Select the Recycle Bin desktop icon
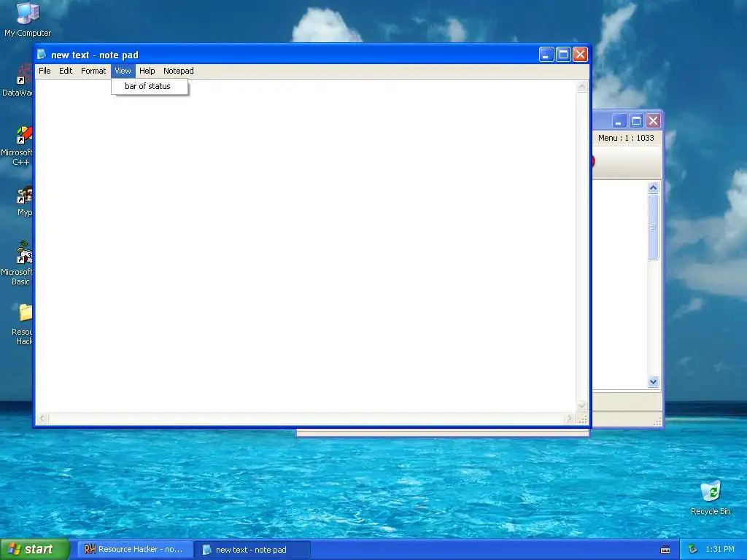The height and width of the screenshot is (560, 747). tap(711, 497)
